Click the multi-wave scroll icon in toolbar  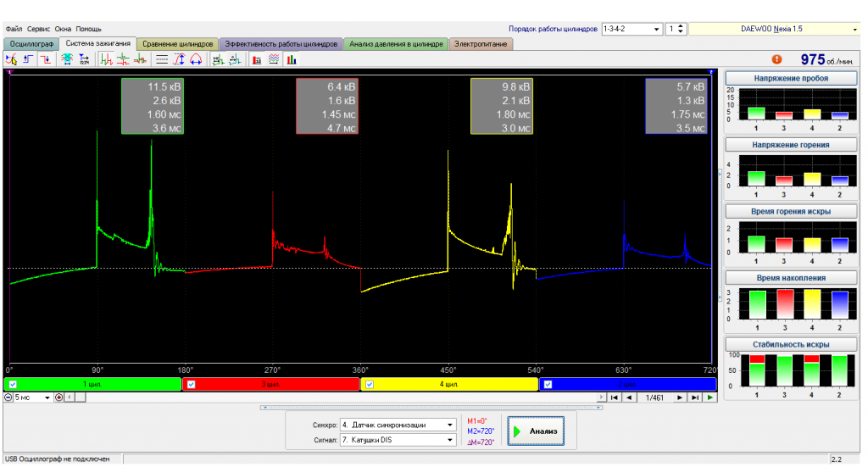[x=274, y=59]
